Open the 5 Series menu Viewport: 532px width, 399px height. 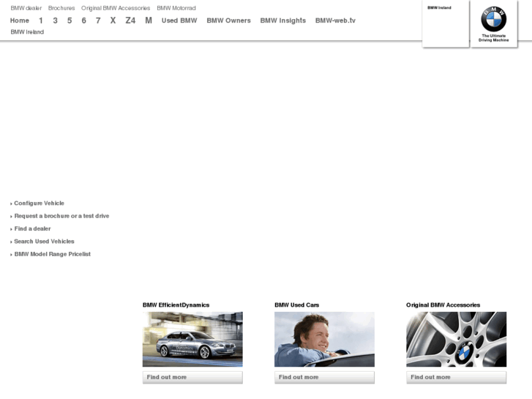coord(70,20)
